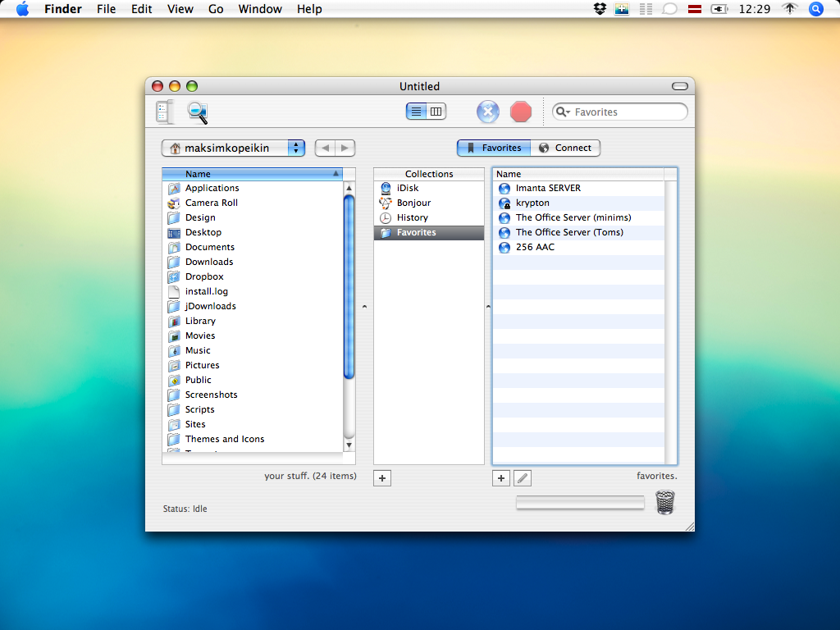Select the Bonjour collection
Image resolution: width=840 pixels, height=630 pixels.
(428, 203)
